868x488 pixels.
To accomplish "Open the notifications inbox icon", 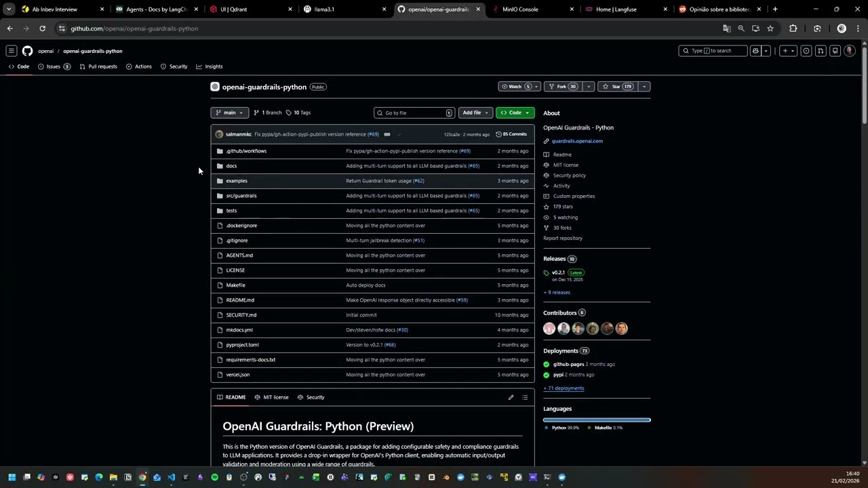I will point(835,51).
